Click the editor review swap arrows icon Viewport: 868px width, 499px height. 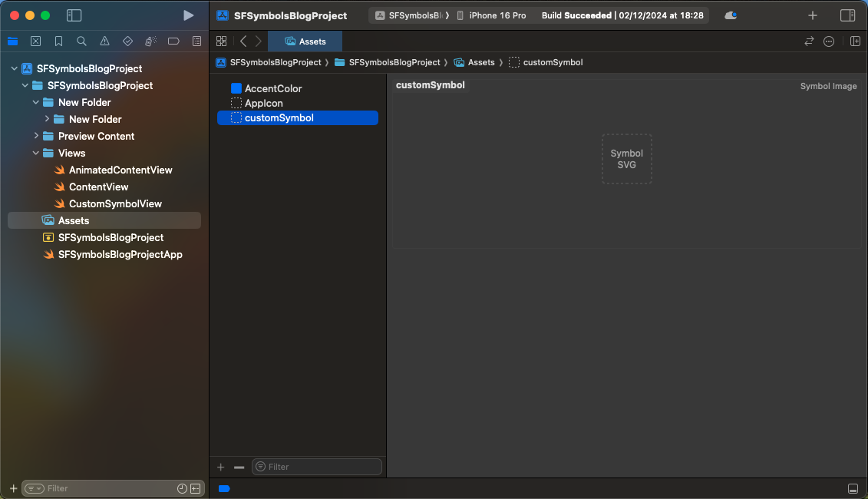click(x=810, y=41)
